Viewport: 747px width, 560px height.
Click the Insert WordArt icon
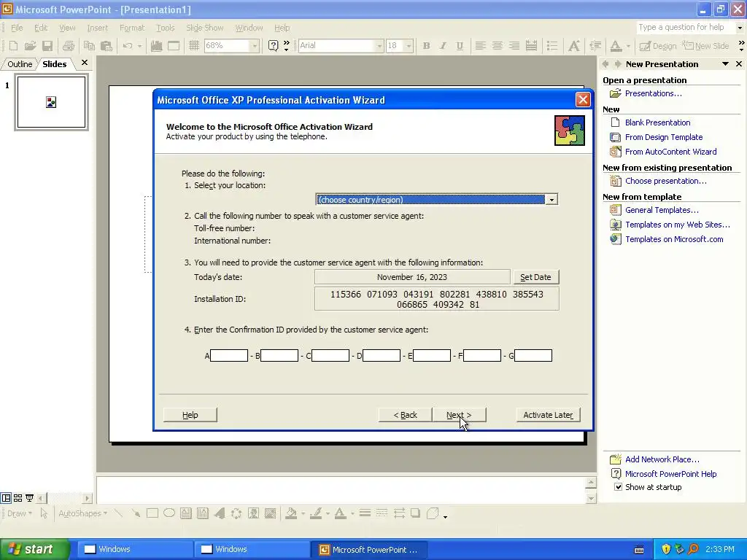click(x=220, y=513)
